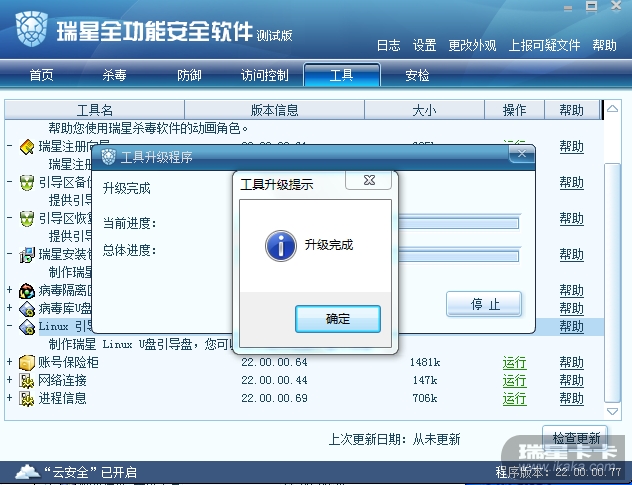Click the 检查更新 button
632x485 pixels.
click(x=576, y=438)
